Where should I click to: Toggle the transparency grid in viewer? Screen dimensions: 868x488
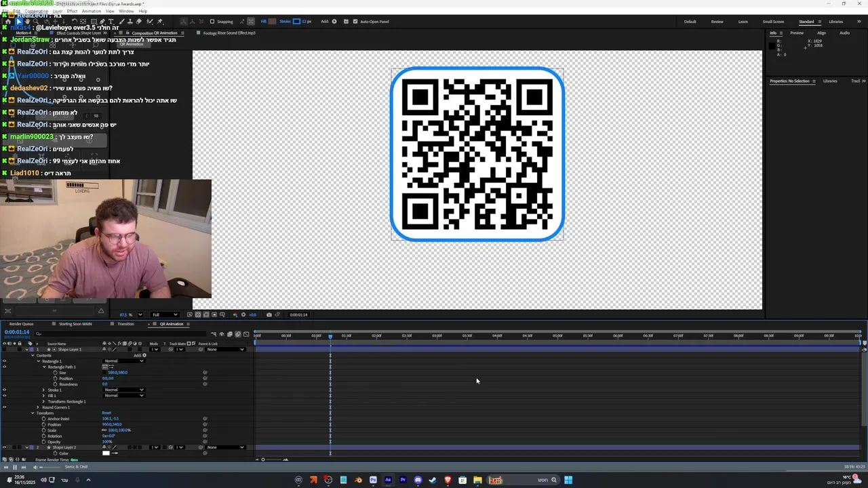198,314
